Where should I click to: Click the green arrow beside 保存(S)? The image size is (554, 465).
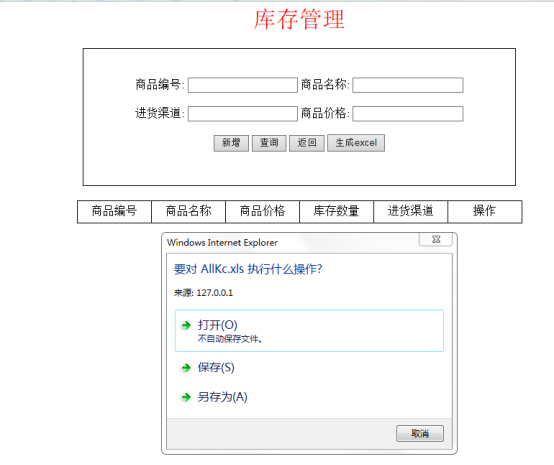coord(186,368)
